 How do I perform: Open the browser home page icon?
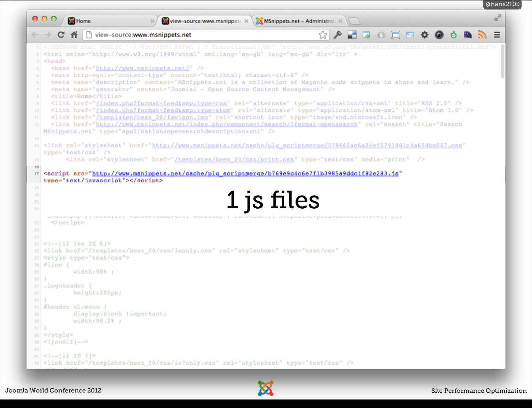[x=74, y=35]
